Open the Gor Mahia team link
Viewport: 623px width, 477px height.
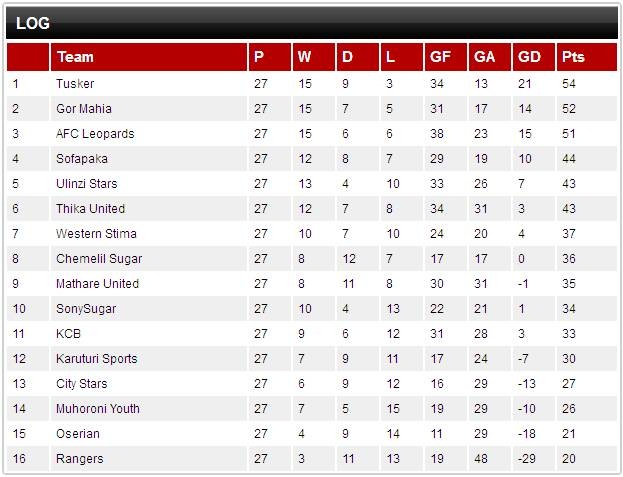(84, 109)
